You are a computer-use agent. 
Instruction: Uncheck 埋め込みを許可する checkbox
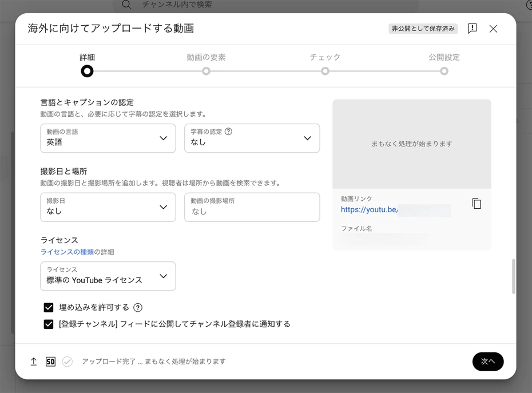point(49,307)
